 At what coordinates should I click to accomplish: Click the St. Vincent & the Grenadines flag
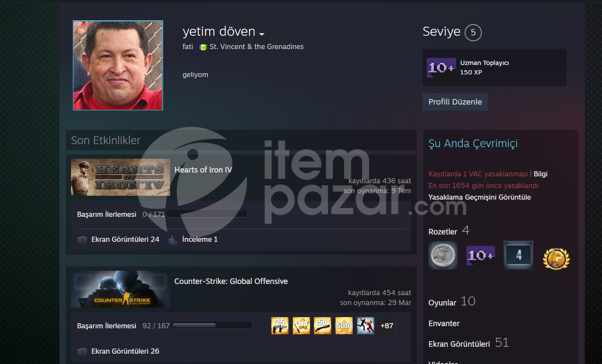203,47
